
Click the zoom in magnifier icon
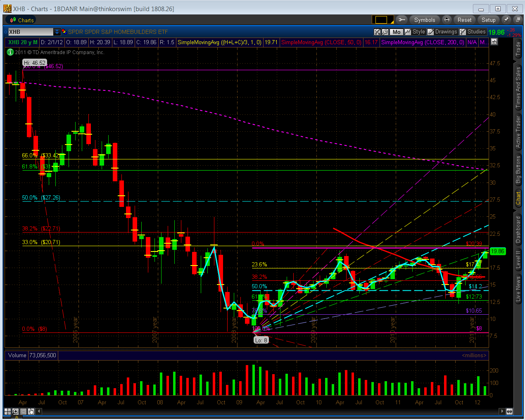pos(15,411)
